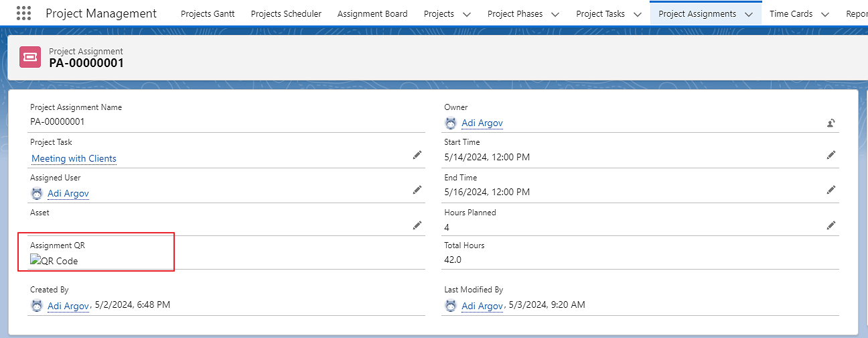Expand the Time Cards dropdown chevron
The width and height of the screenshot is (868, 338).
(825, 14)
